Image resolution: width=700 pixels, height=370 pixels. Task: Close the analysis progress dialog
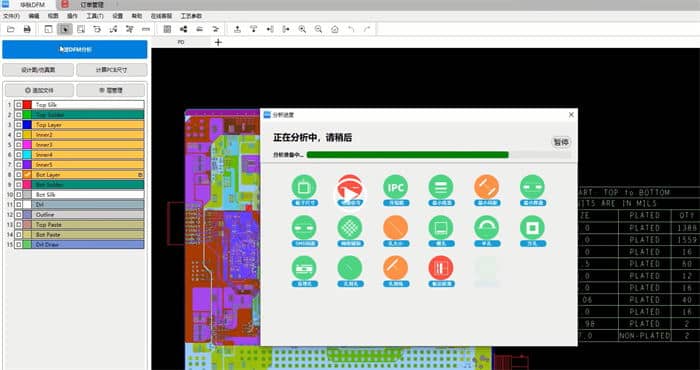pyautogui.click(x=571, y=115)
